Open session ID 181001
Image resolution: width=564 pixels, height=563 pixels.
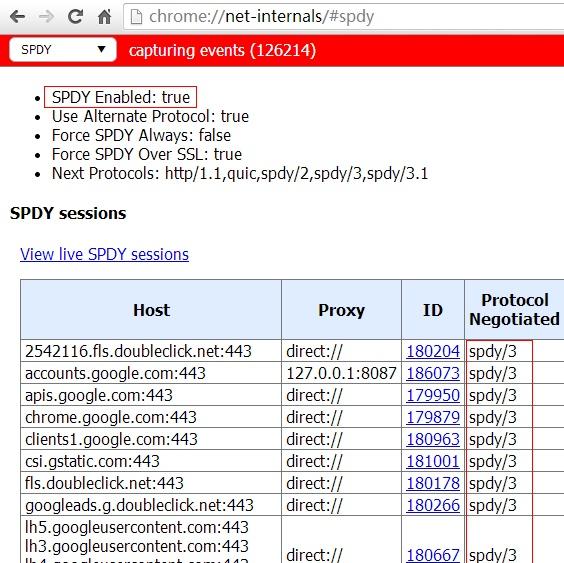(433, 461)
